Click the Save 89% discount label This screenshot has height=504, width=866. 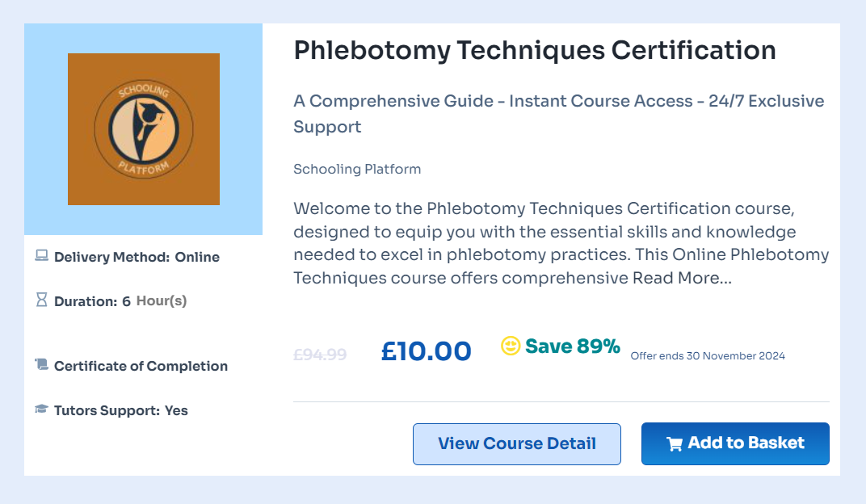[573, 346]
